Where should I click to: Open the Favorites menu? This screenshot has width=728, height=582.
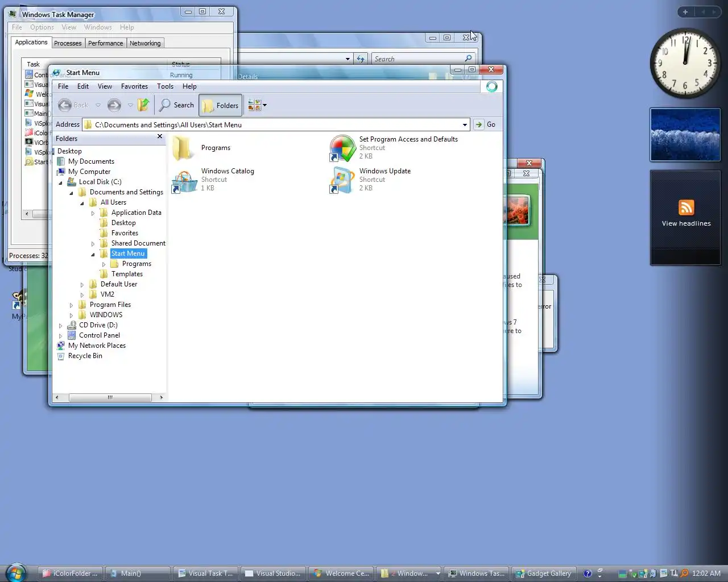[134, 86]
